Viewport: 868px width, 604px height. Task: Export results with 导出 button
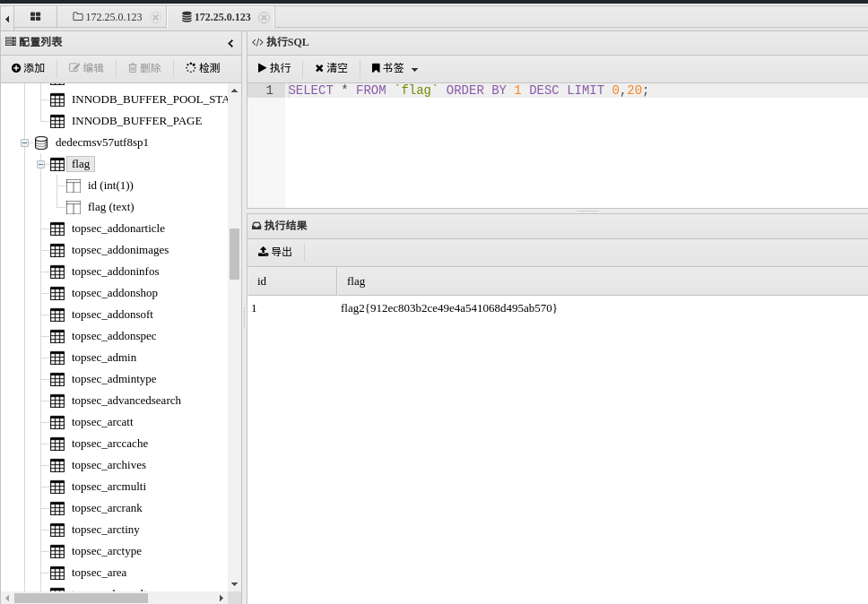click(x=275, y=252)
